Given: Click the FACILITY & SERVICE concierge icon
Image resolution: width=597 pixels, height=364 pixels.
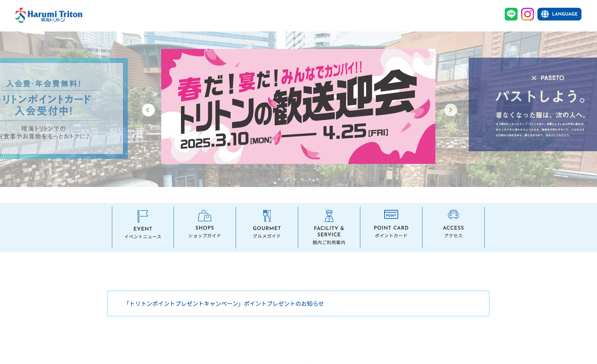Looking at the screenshot, I should (x=329, y=216).
